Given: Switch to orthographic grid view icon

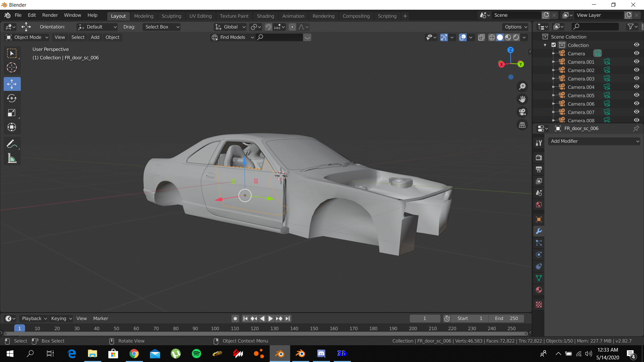Looking at the screenshot, I should [x=522, y=125].
